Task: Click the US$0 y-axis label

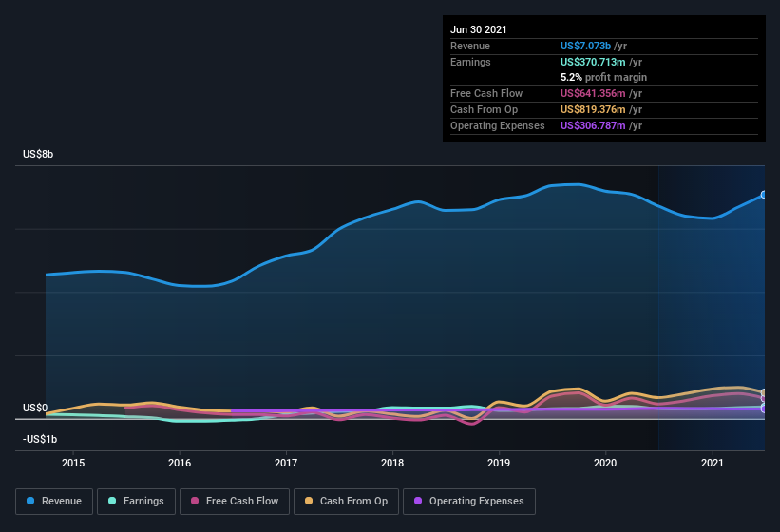Action: tap(35, 408)
